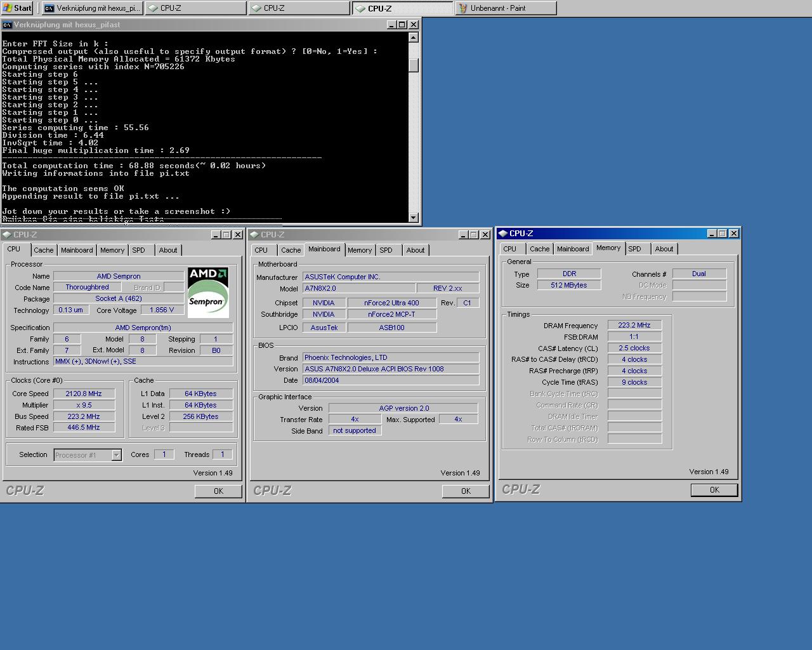The width and height of the screenshot is (812, 650).
Task: Select About tab in Memory window
Action: 664,249
